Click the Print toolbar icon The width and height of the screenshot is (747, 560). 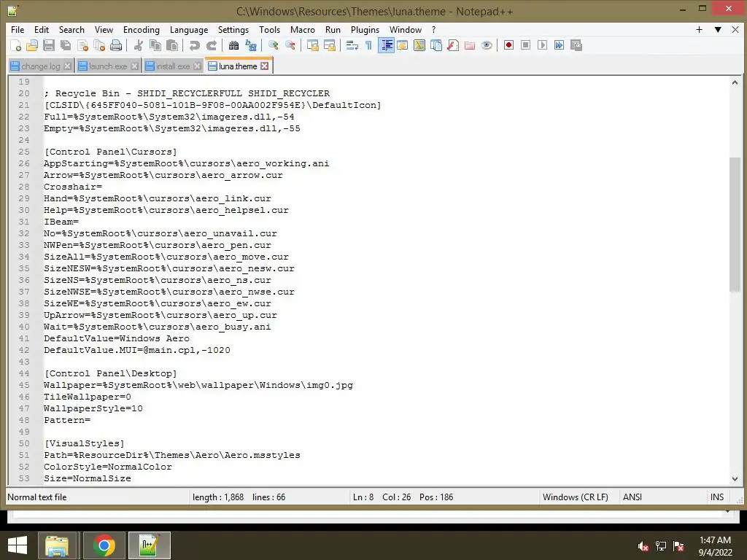point(116,45)
